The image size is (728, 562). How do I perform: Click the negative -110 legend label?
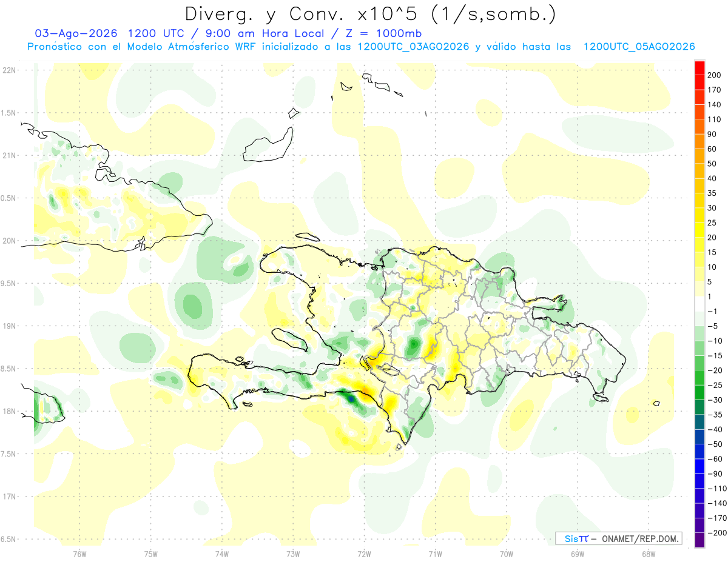(x=716, y=488)
